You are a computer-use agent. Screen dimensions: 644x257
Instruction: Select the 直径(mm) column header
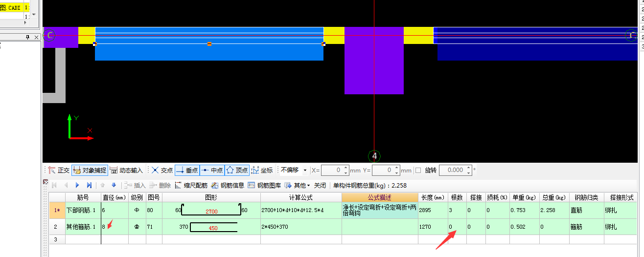pos(115,197)
